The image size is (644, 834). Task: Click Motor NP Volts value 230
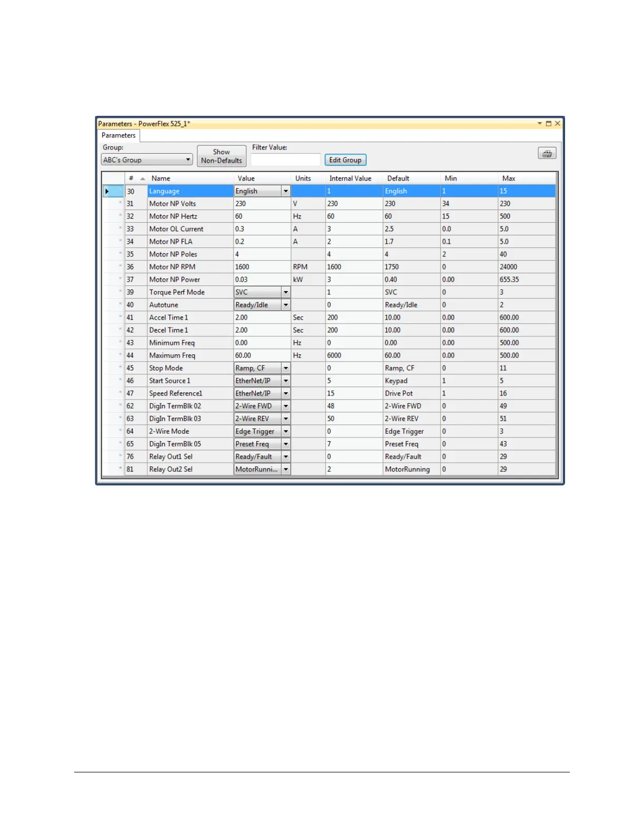click(x=262, y=204)
